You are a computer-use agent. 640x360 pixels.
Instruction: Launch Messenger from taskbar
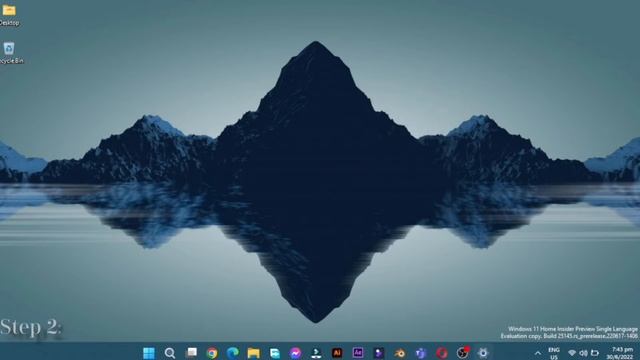(296, 353)
